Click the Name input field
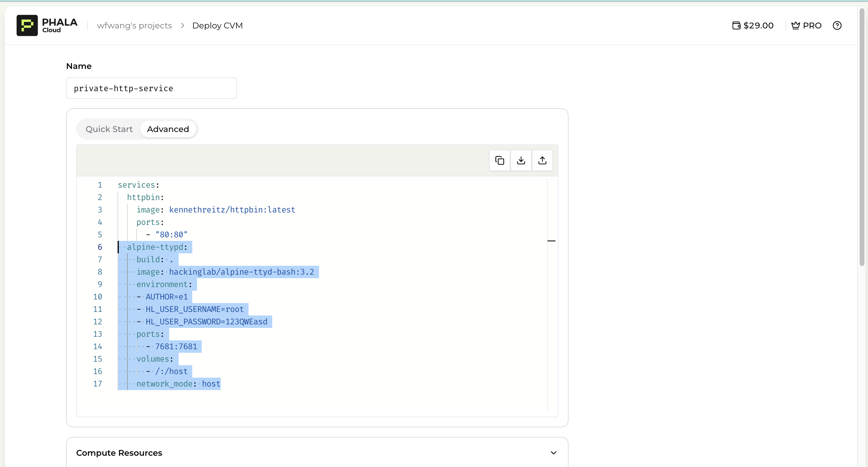The image size is (868, 467). pos(151,88)
